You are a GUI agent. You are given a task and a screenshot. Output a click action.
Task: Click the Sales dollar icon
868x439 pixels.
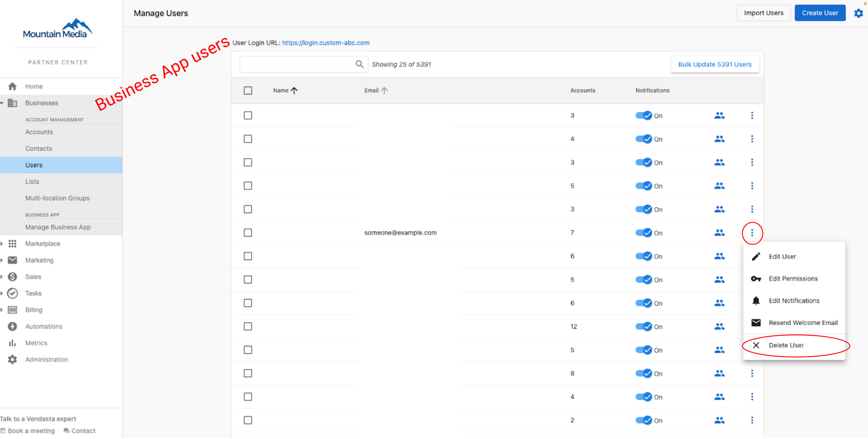13,277
